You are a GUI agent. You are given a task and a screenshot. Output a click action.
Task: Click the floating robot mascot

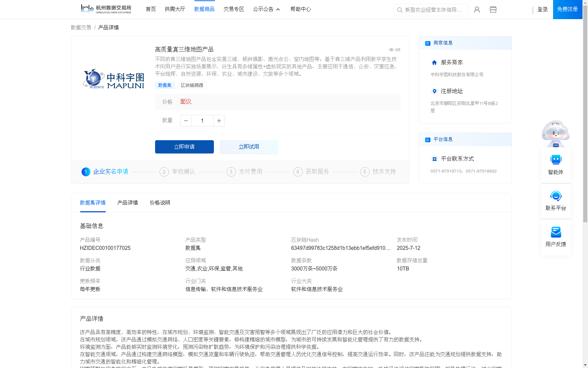click(556, 134)
